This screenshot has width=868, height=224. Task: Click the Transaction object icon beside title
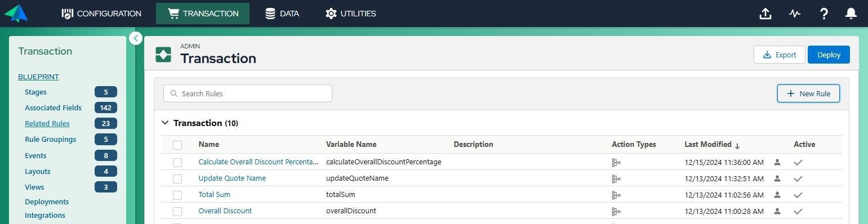click(163, 55)
